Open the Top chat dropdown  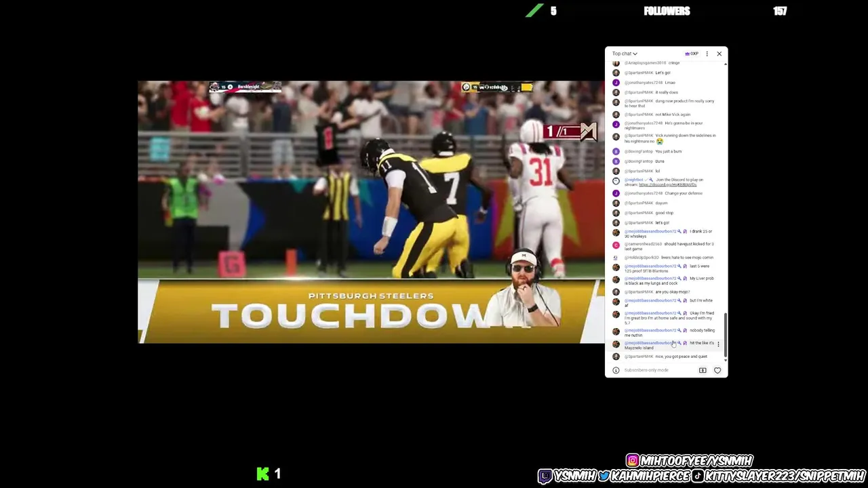625,54
